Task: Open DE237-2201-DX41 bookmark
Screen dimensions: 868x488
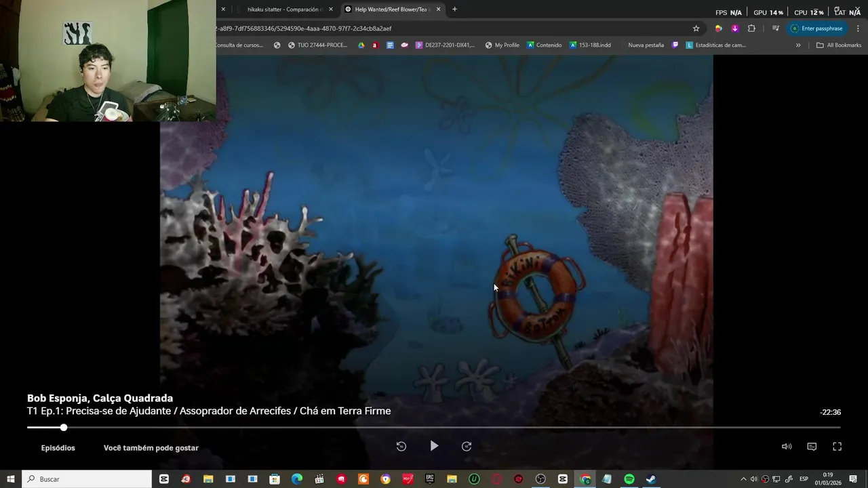Action: click(x=445, y=45)
